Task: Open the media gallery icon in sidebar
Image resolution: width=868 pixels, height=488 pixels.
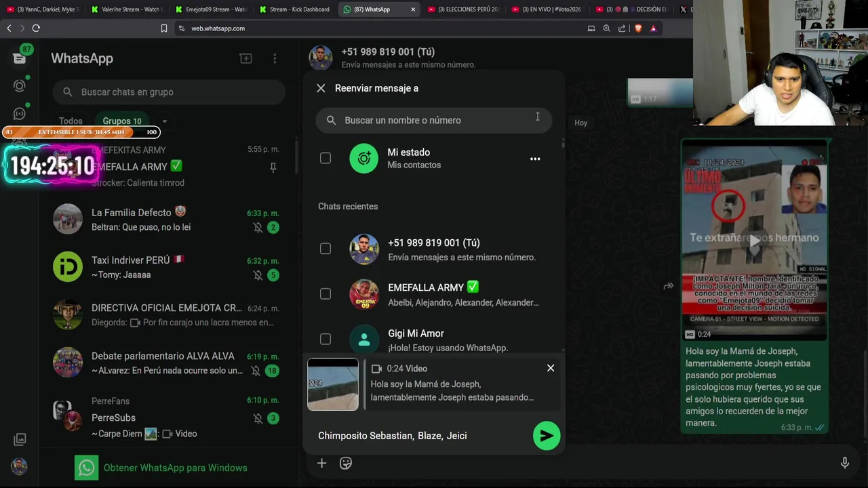Action: coord(19,439)
